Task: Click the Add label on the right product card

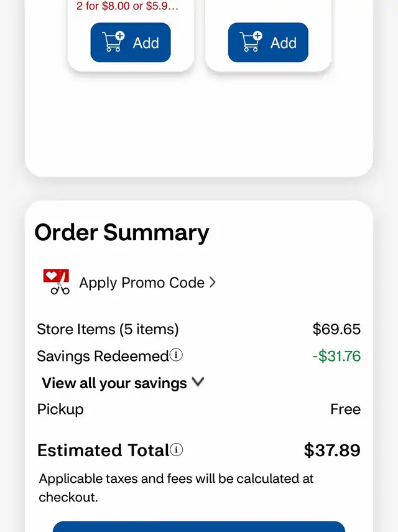Action: (x=284, y=43)
